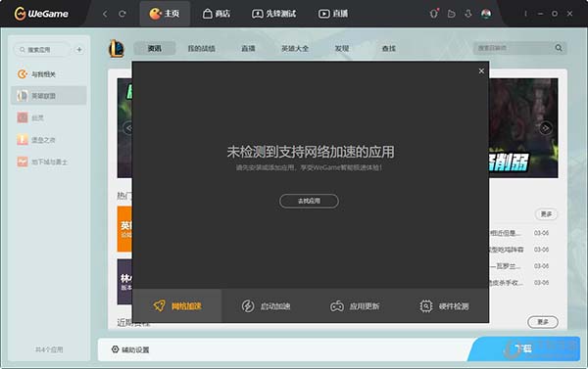Go to previous banner with left arrow

coord(128,128)
